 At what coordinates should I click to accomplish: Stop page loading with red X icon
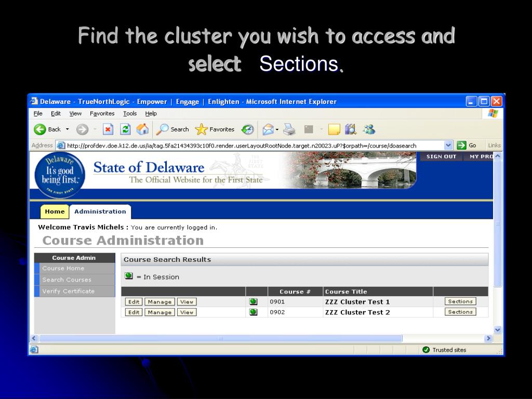(108, 129)
